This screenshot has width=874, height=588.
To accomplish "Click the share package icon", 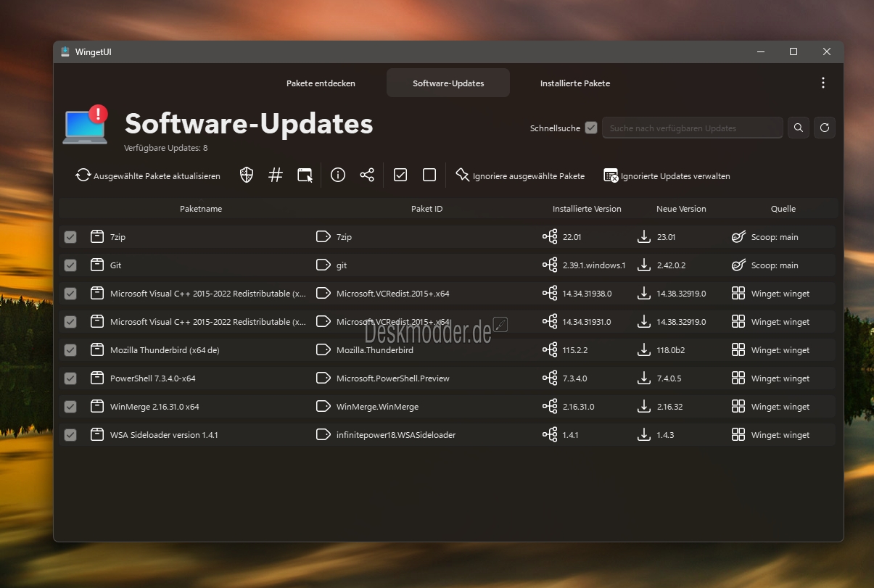I will (367, 175).
